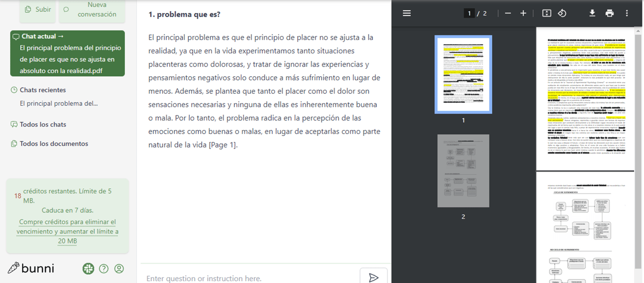Click the PDF page number field
644x283 pixels.
(469, 13)
